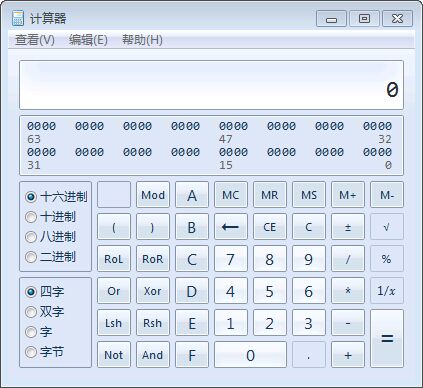This screenshot has width=423, height=388.
Task: Click the multiply asterisk button
Action: (x=348, y=291)
